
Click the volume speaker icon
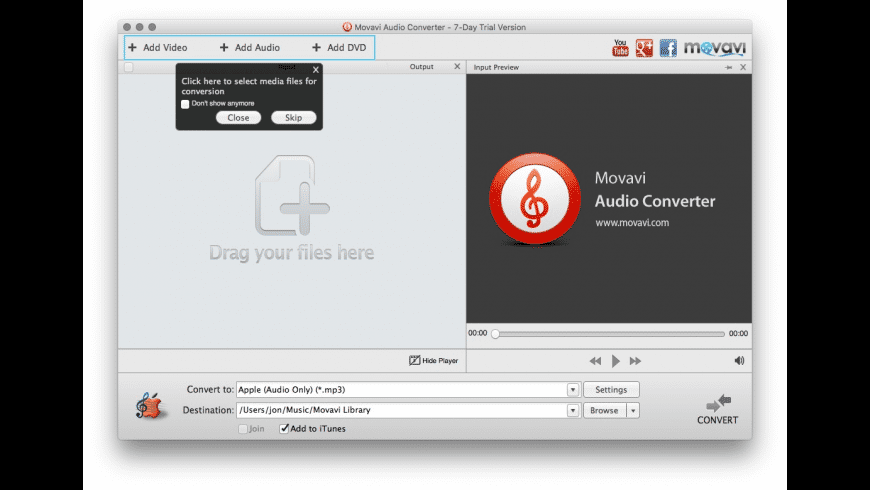point(739,361)
